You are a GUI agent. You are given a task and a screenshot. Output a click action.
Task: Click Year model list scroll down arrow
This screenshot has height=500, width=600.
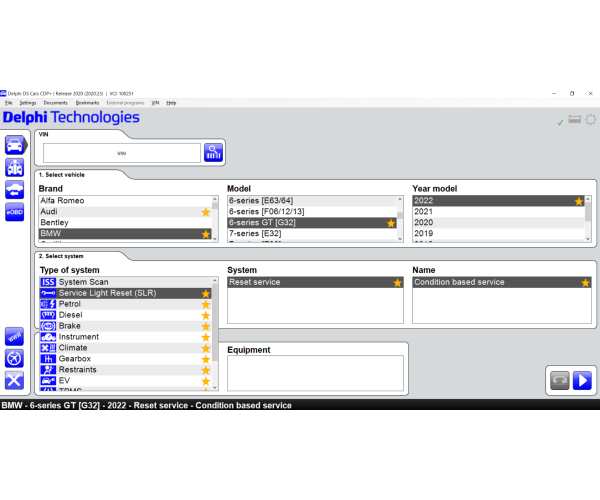[x=588, y=239]
